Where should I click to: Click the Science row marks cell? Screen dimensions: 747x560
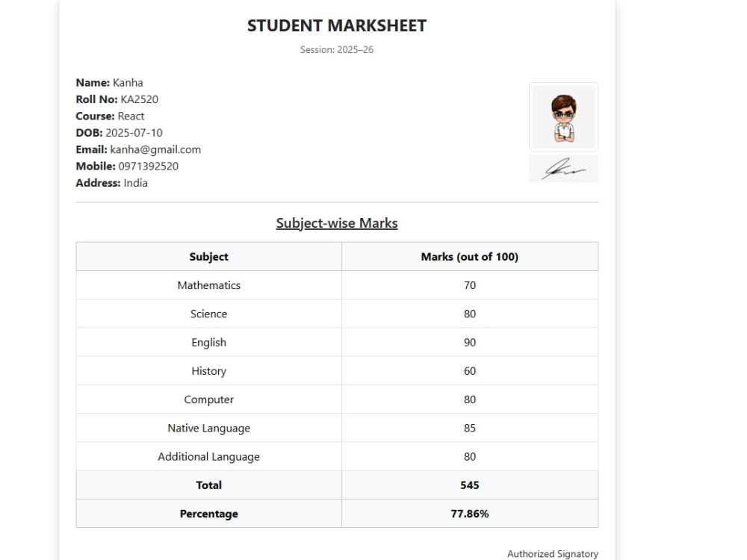[x=470, y=314]
